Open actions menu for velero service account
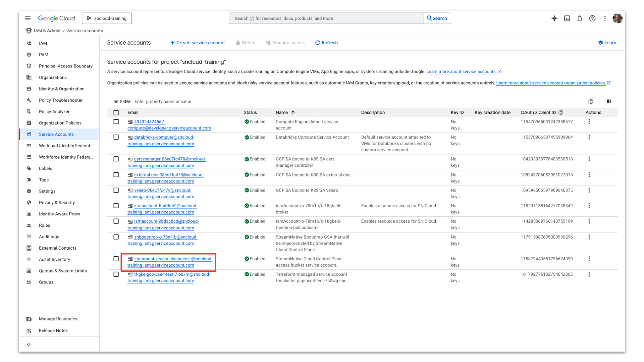 [589, 190]
